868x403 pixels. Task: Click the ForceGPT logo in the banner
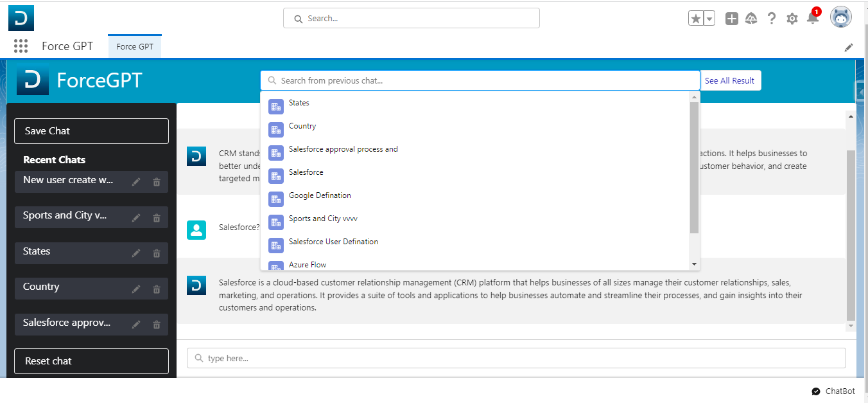tap(33, 80)
